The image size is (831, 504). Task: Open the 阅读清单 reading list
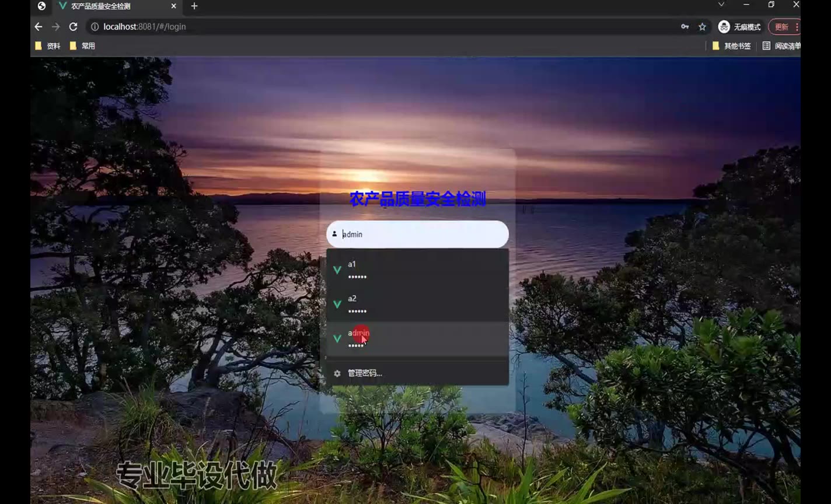(781, 46)
